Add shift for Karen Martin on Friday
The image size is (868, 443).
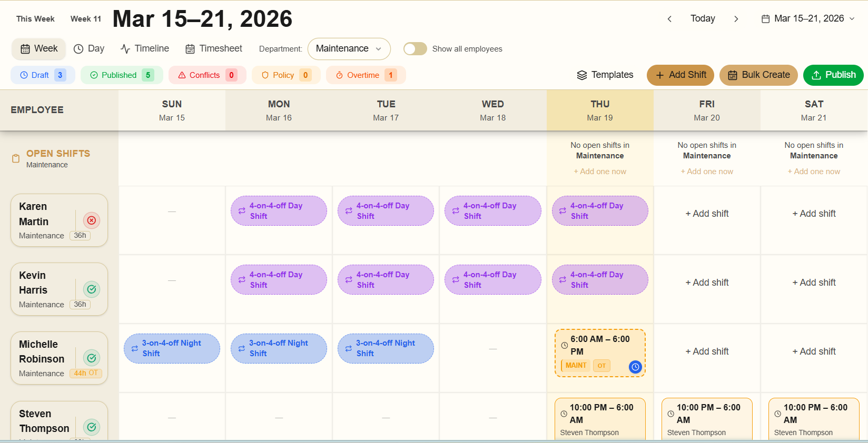(707, 214)
